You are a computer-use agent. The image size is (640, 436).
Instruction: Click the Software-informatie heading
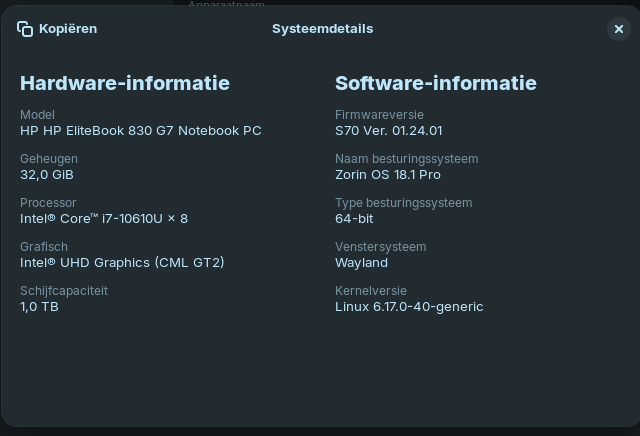pos(436,83)
